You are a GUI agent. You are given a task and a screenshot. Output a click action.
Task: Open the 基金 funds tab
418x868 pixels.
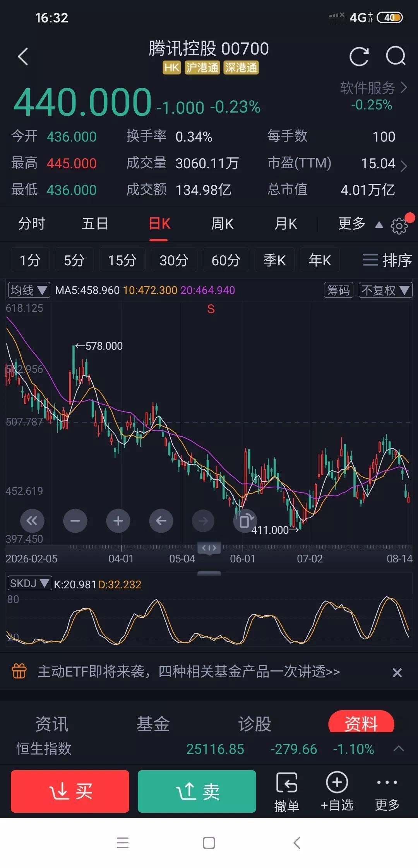pos(153,723)
